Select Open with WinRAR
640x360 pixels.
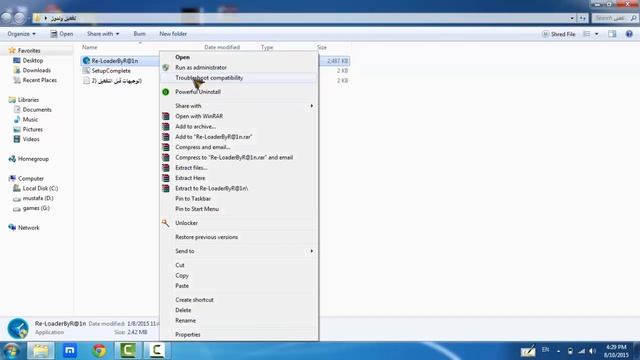(x=199, y=116)
